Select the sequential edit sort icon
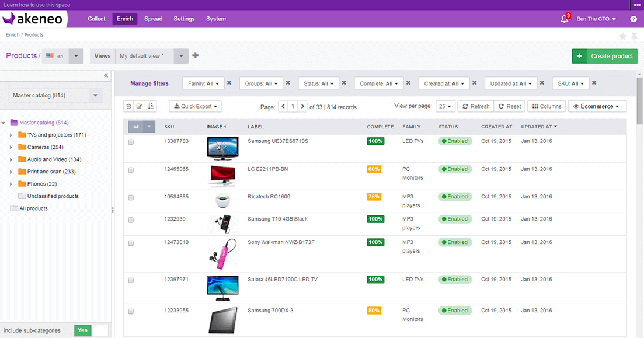644x338 pixels. click(x=151, y=106)
